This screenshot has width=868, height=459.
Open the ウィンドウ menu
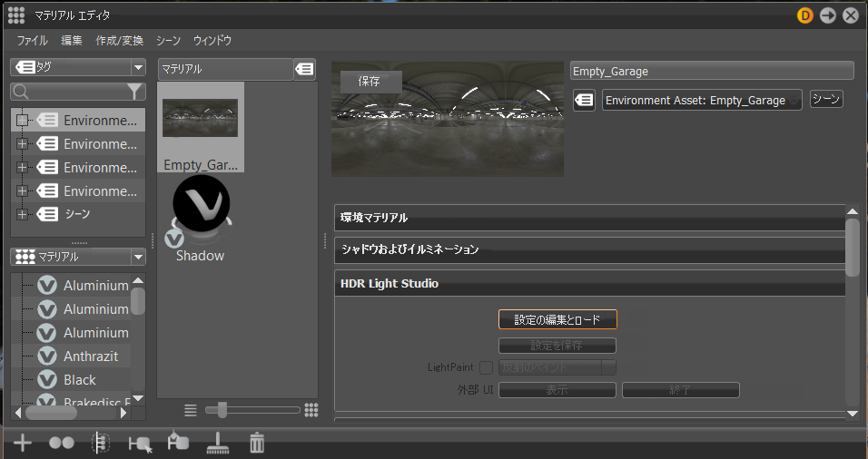point(212,41)
